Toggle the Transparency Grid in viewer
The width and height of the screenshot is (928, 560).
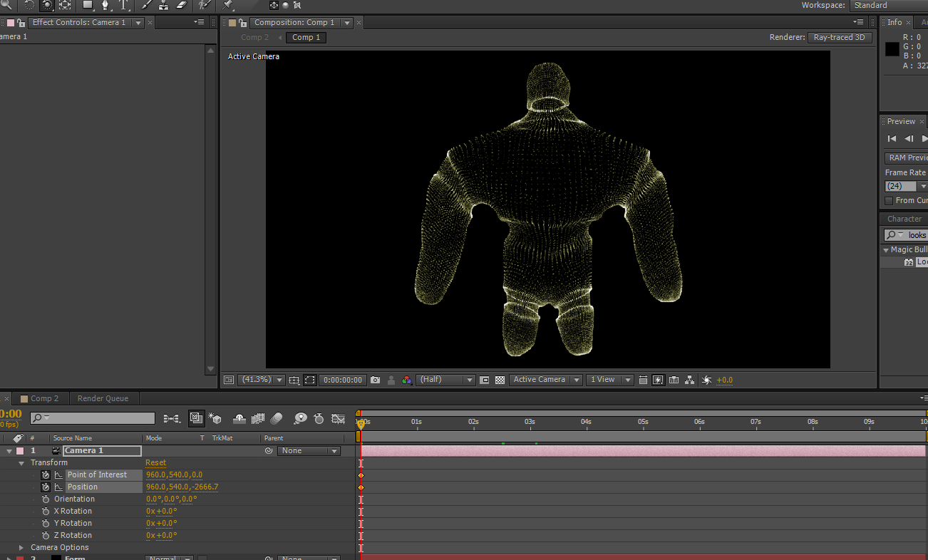tap(500, 380)
